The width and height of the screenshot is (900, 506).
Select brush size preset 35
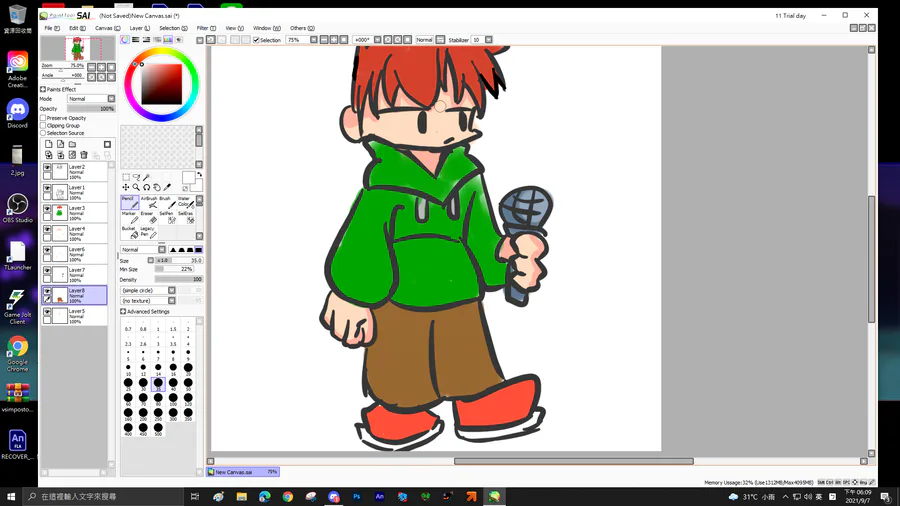pos(158,384)
